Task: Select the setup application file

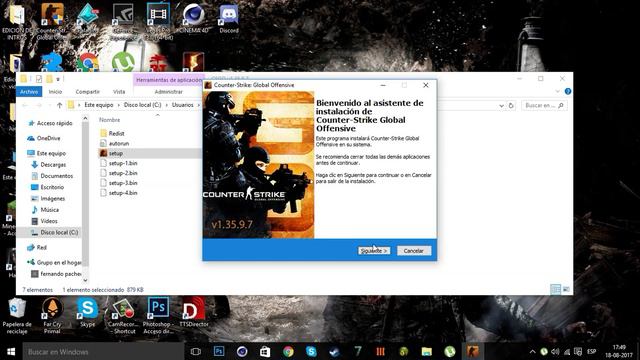Action: pos(116,153)
